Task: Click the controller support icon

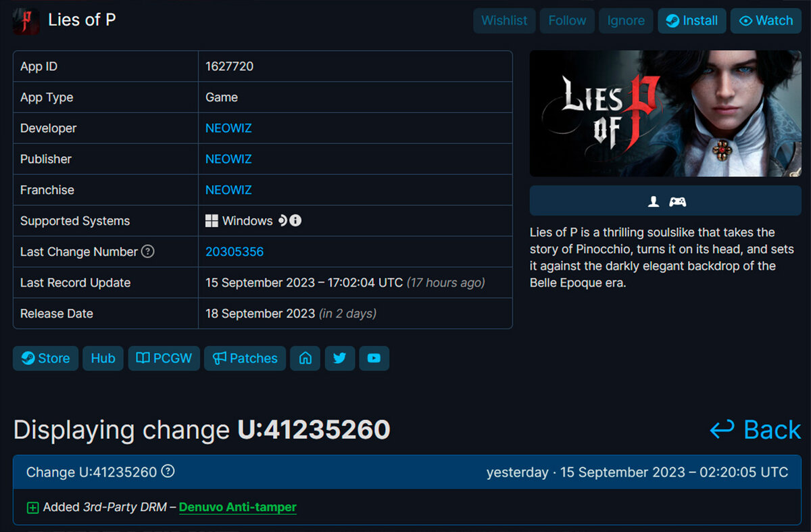Action: pyautogui.click(x=677, y=201)
